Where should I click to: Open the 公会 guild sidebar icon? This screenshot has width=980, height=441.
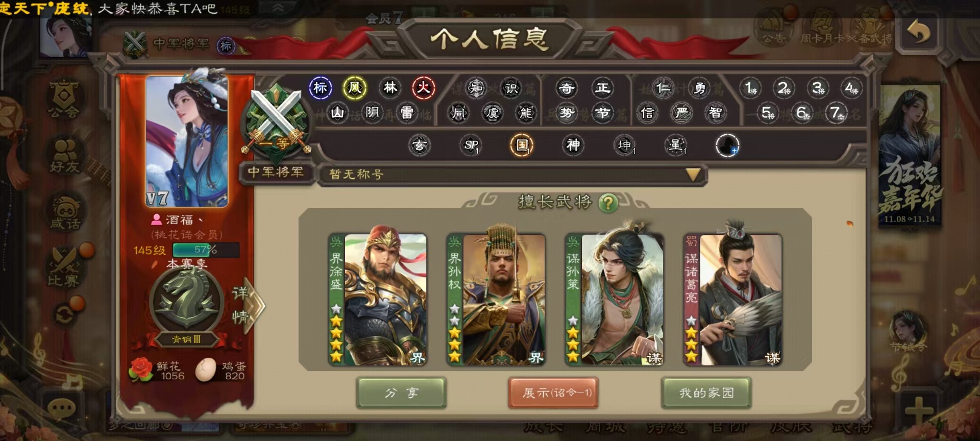click(64, 99)
